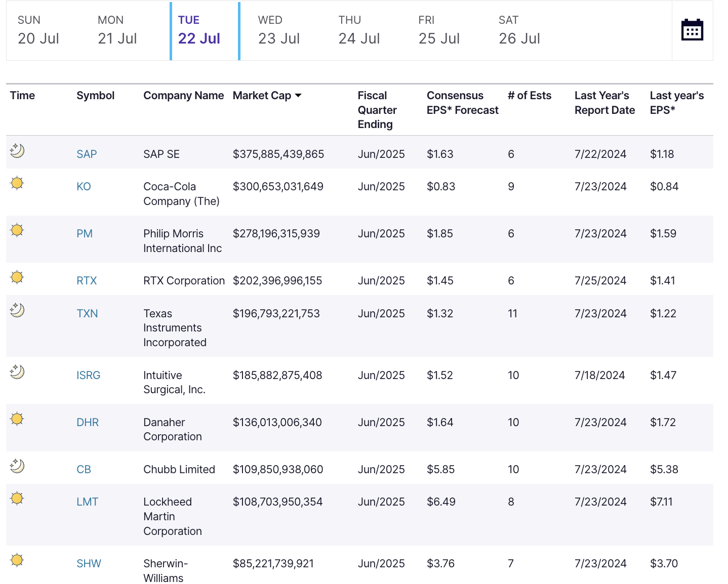Sort by Market Cap using dropdown arrow
This screenshot has width=728, height=584.
[298, 96]
